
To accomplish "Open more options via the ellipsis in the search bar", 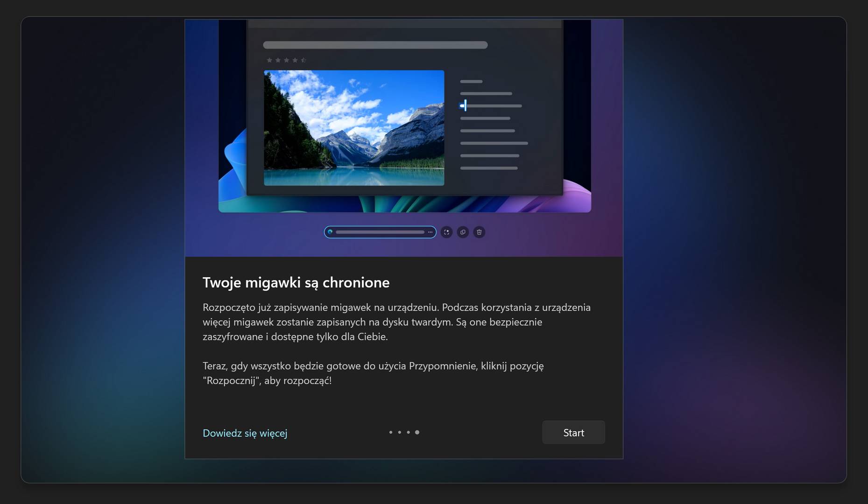I will click(x=430, y=232).
